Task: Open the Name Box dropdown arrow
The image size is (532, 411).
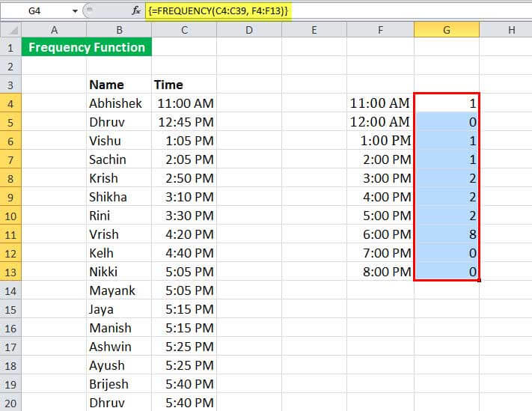Action: coord(75,11)
